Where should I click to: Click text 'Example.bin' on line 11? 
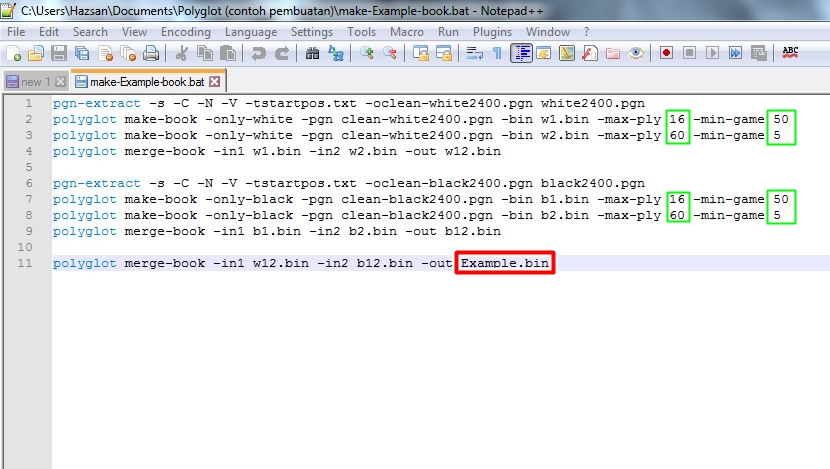pyautogui.click(x=504, y=263)
